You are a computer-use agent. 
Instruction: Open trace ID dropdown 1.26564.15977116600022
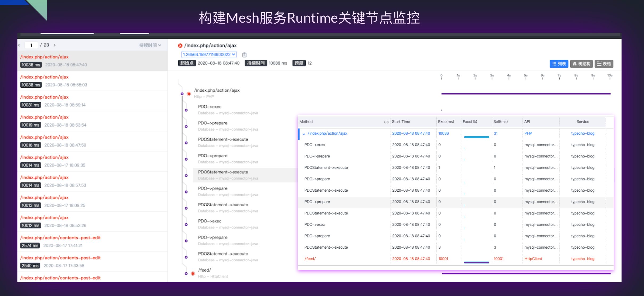tap(209, 55)
